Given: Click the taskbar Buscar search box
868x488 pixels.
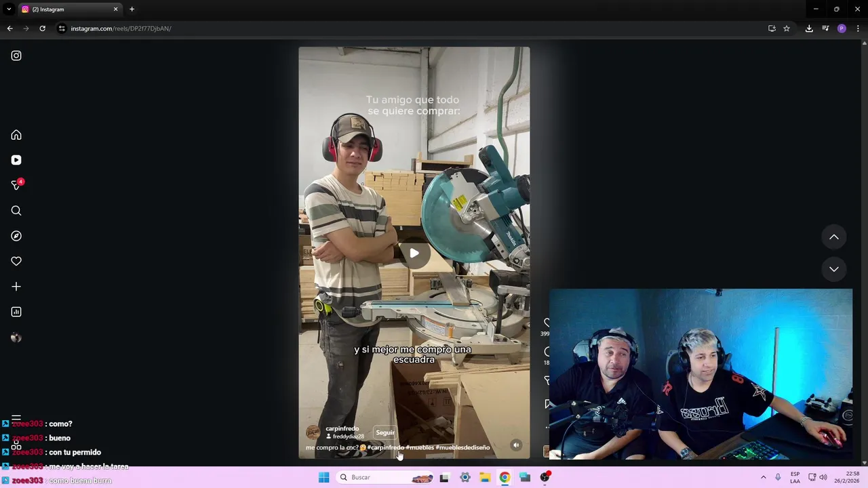Looking at the screenshot, I should [x=386, y=477].
